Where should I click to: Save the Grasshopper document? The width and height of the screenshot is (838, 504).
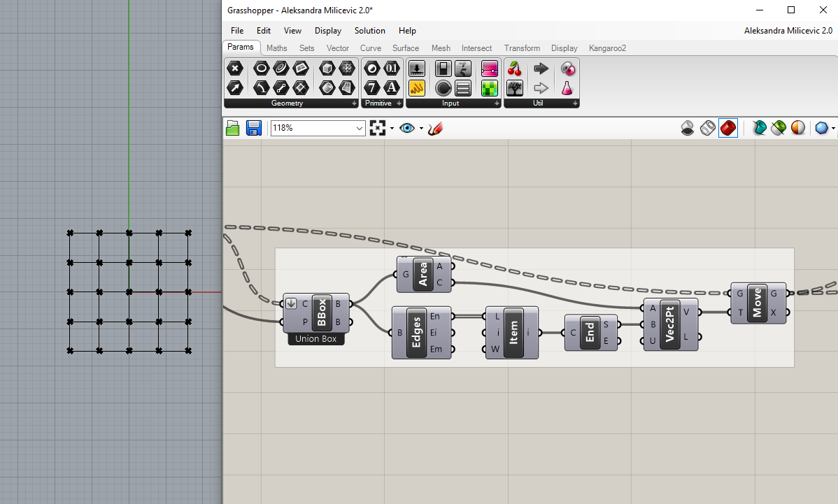(253, 128)
